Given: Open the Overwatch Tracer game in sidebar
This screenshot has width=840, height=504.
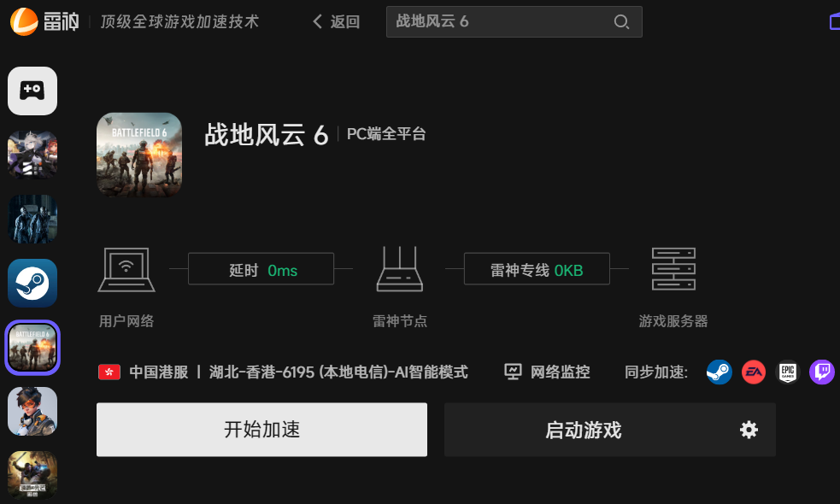Looking at the screenshot, I should click(x=32, y=411).
